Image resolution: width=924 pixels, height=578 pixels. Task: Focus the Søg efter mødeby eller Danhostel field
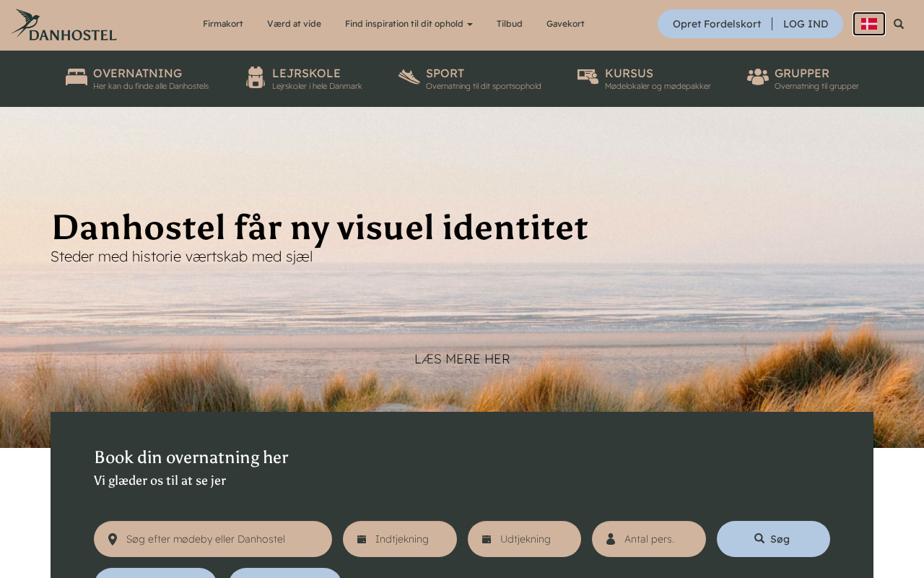[x=213, y=539]
